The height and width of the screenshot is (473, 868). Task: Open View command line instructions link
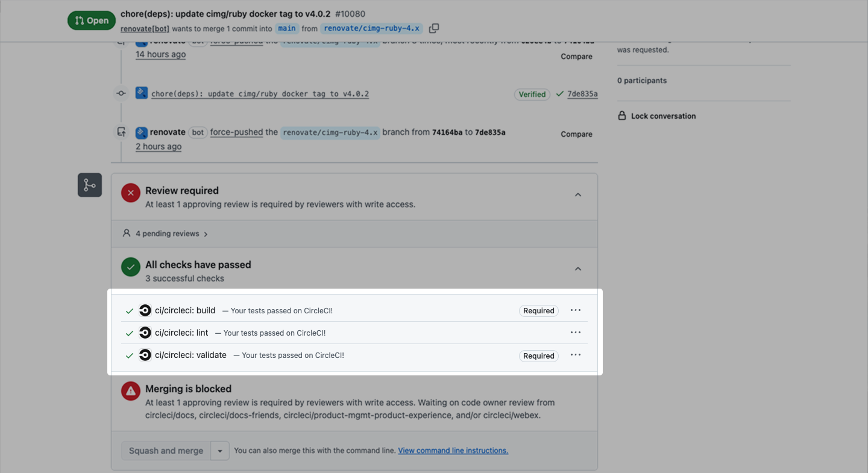(x=453, y=451)
